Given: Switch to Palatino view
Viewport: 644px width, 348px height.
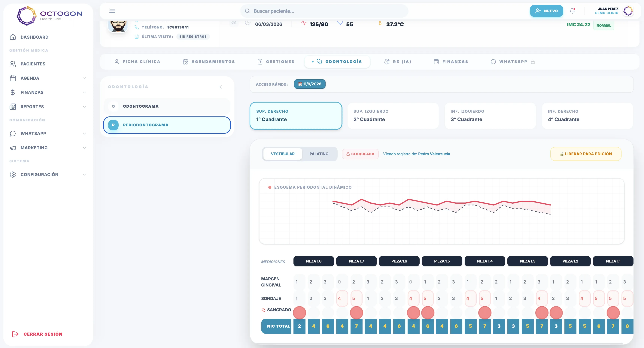Looking at the screenshot, I should (319, 154).
